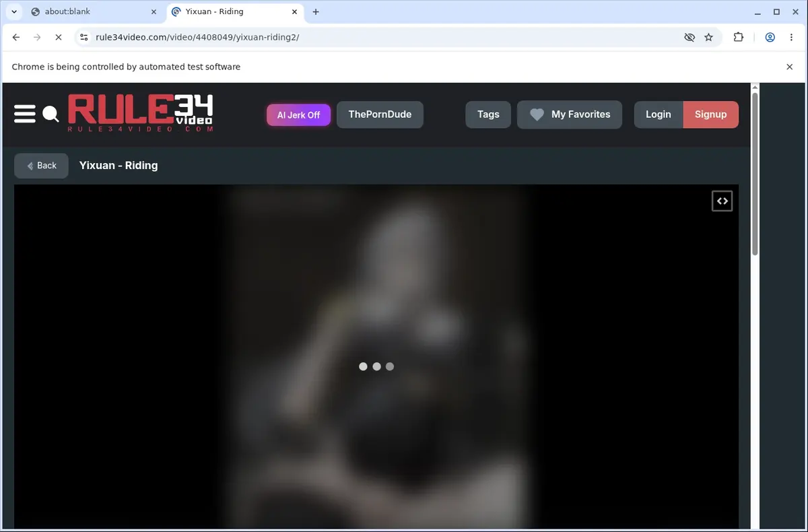Click the loading video player area
808x532 pixels.
[x=376, y=357]
